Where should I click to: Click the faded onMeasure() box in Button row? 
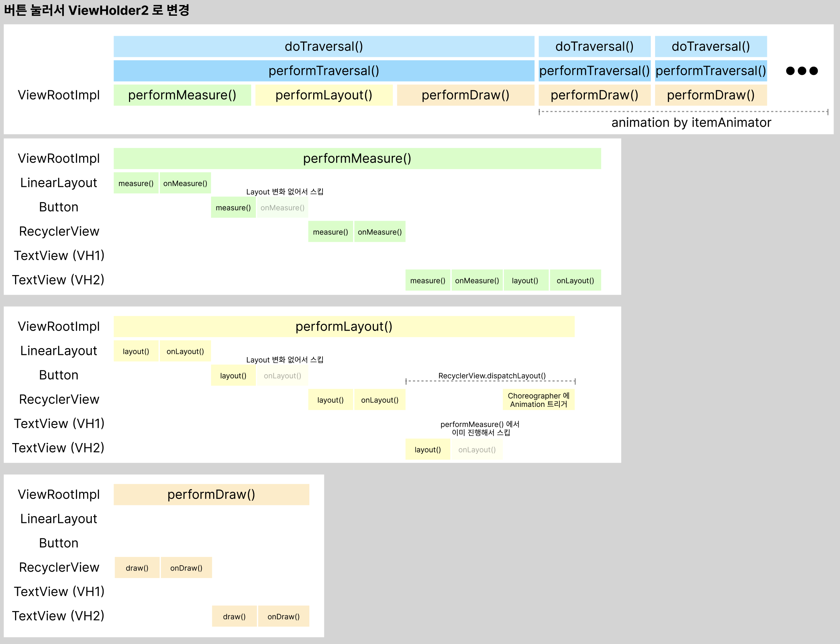pos(282,208)
